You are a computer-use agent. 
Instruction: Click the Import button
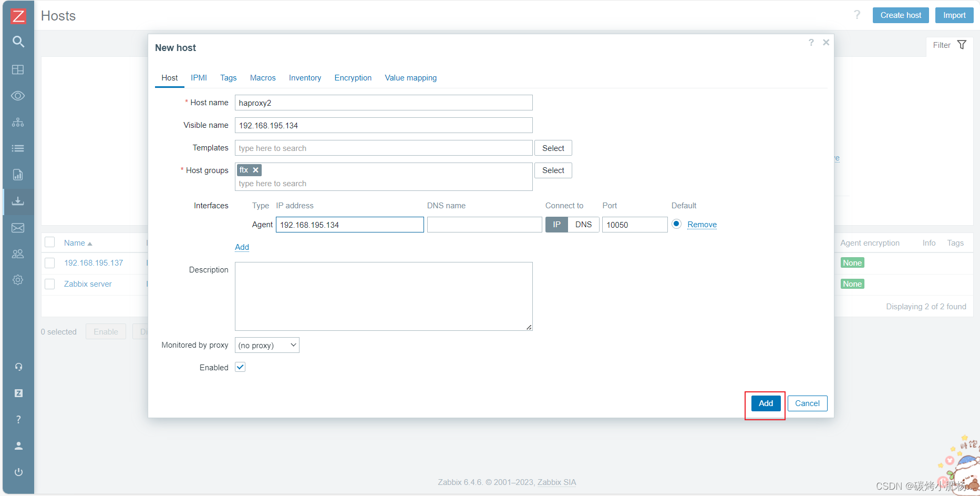[954, 15]
